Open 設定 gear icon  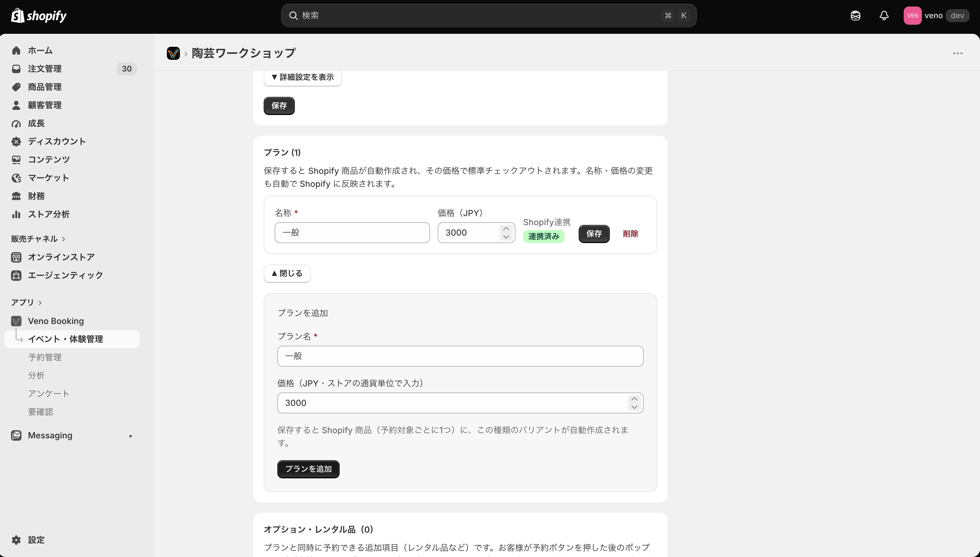coord(16,540)
